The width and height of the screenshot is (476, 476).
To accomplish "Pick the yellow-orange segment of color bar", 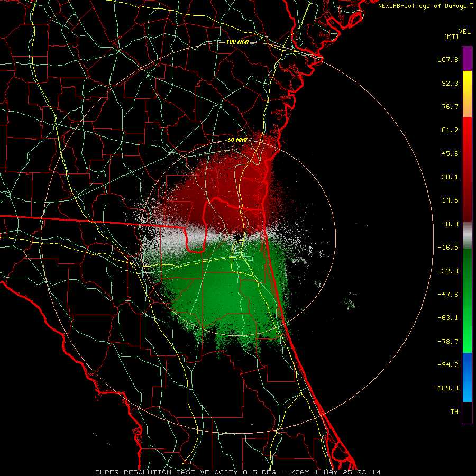I will [467, 94].
